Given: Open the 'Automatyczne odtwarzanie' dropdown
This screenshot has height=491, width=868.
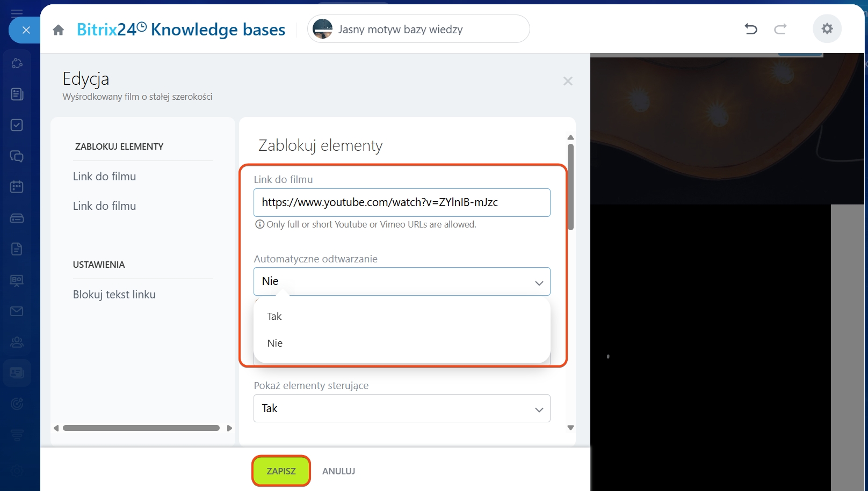Looking at the screenshot, I should [x=402, y=281].
